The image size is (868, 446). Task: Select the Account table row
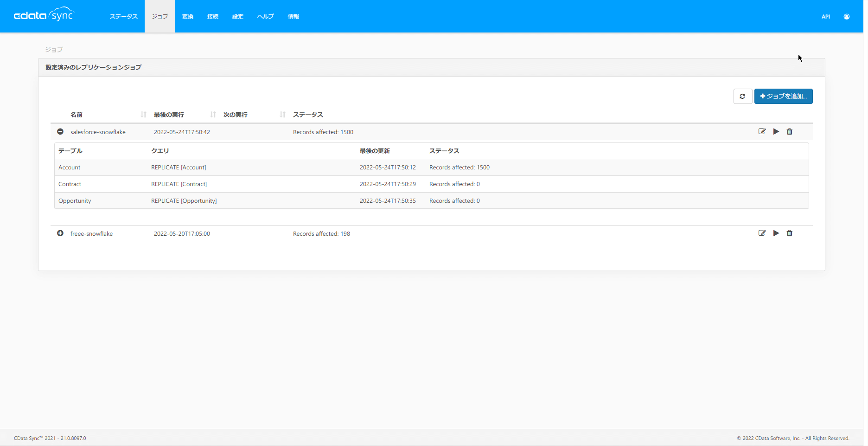70,168
